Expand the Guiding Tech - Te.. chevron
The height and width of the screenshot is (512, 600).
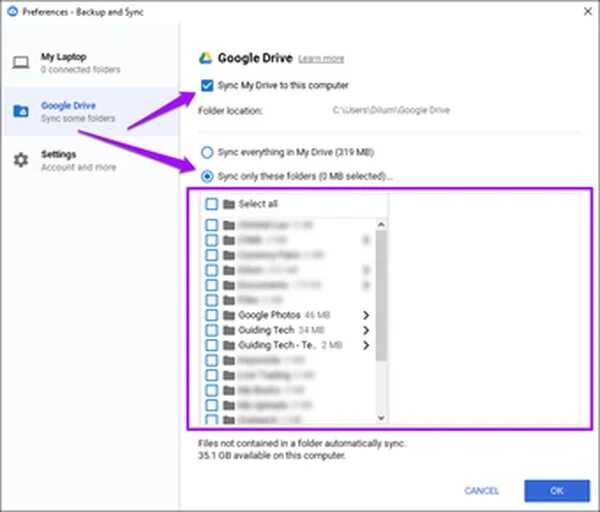(366, 345)
